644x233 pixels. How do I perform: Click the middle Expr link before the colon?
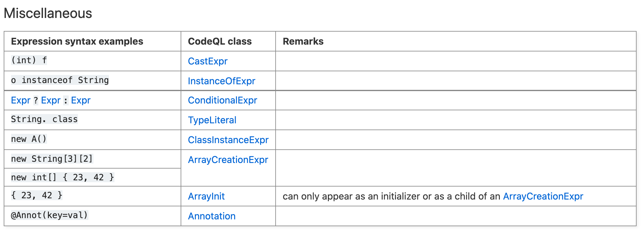click(x=51, y=100)
